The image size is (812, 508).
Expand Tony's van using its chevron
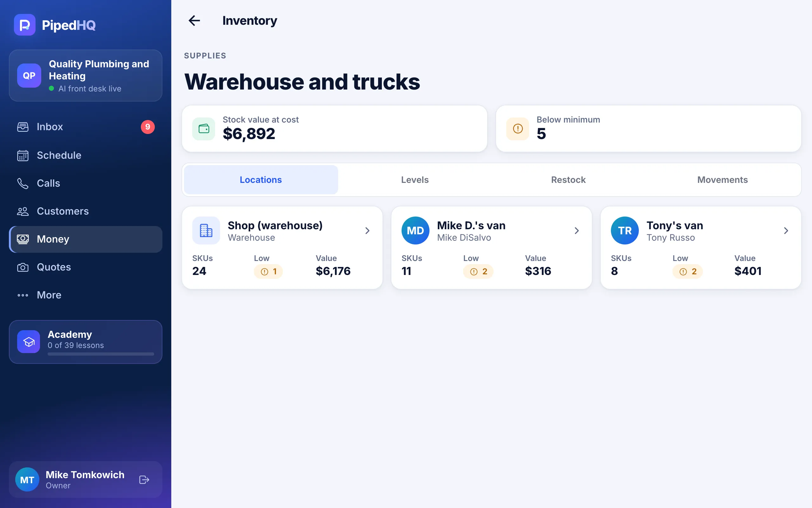pos(786,231)
